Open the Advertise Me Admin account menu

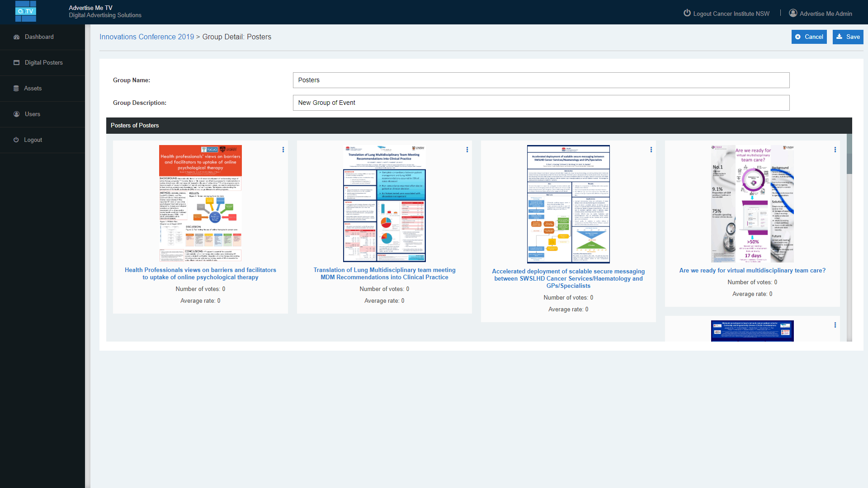pos(826,14)
